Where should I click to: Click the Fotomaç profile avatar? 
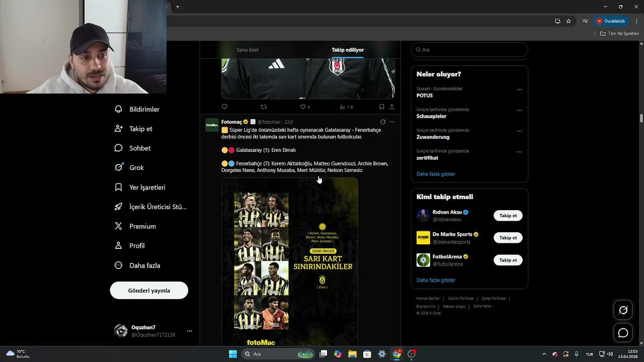coord(212,125)
